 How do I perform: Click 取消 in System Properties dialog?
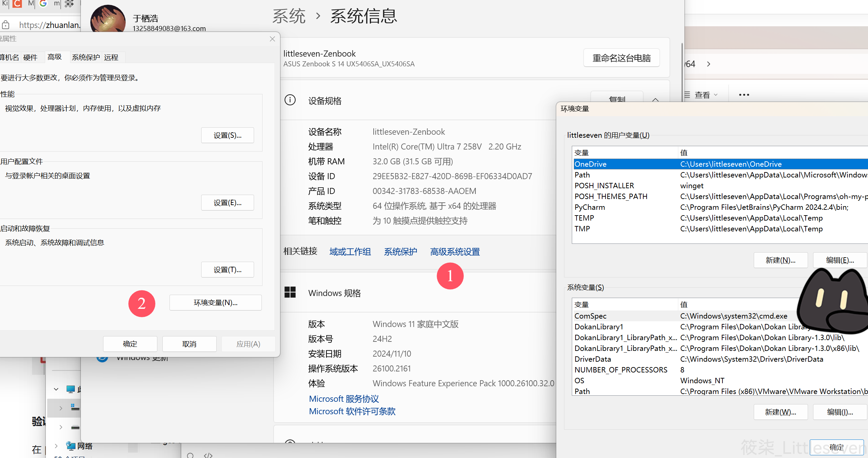click(x=189, y=344)
